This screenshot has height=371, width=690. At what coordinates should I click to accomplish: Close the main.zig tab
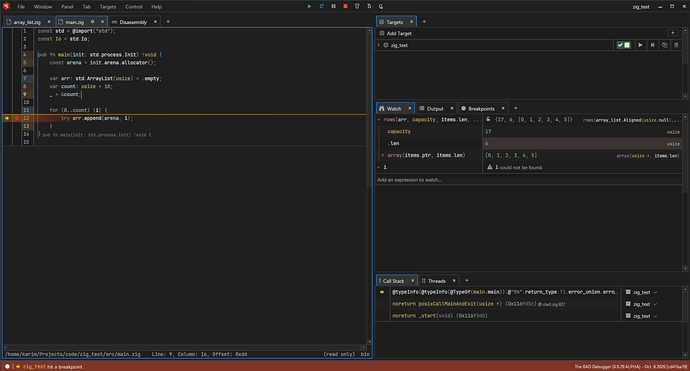point(103,22)
